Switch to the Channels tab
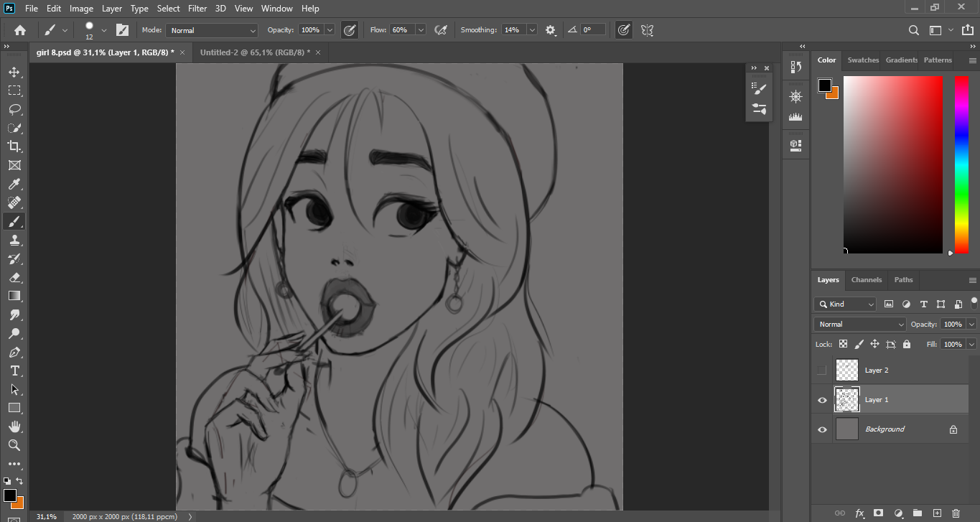The height and width of the screenshot is (522, 980). click(867, 280)
